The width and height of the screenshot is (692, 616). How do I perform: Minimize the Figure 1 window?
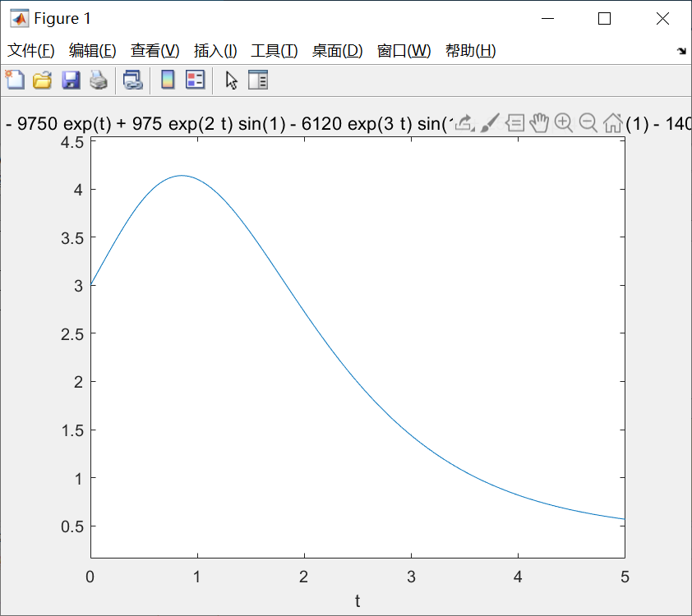click(x=547, y=19)
